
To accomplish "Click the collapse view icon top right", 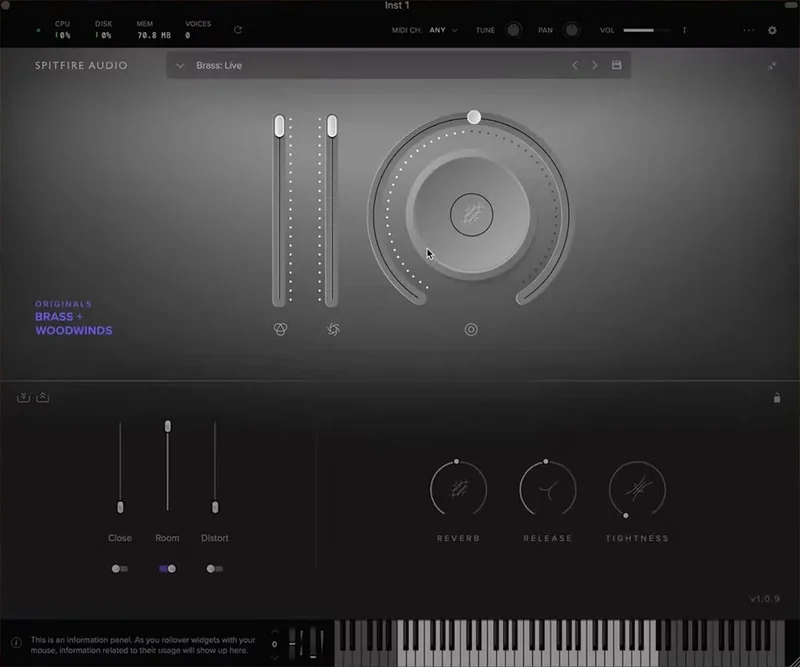I will point(772,65).
